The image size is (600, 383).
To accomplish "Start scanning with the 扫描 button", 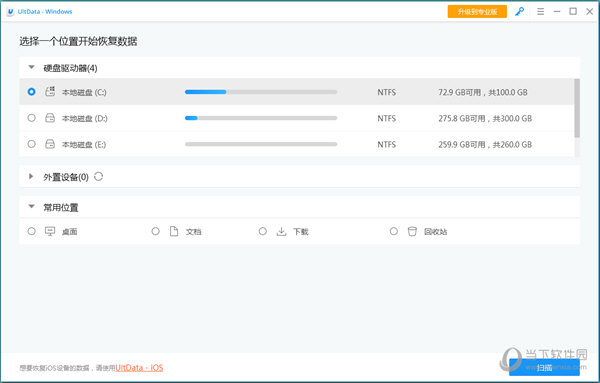I will (544, 367).
